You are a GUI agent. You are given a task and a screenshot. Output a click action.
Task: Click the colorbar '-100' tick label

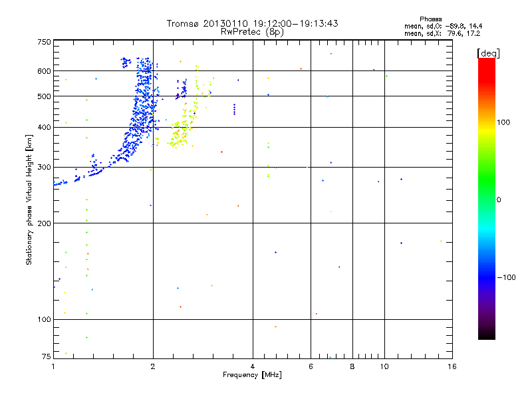[x=506, y=277]
